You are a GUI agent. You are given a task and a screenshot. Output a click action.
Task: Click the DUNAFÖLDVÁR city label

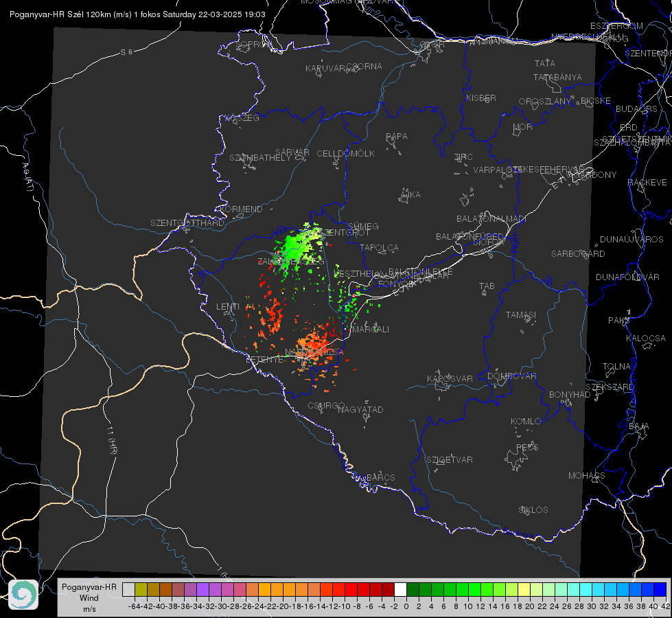(627, 277)
